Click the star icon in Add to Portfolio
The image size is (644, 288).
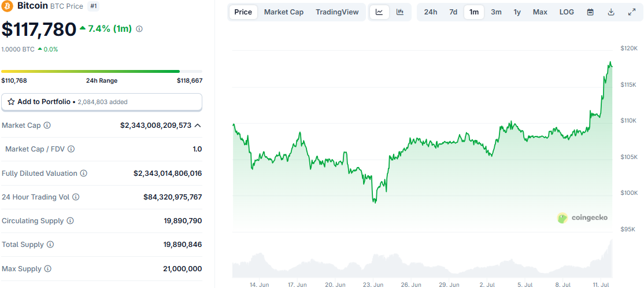[x=11, y=102]
